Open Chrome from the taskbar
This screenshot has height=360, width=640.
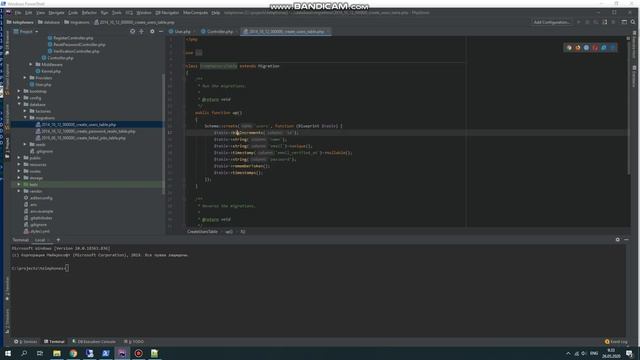[73, 353]
